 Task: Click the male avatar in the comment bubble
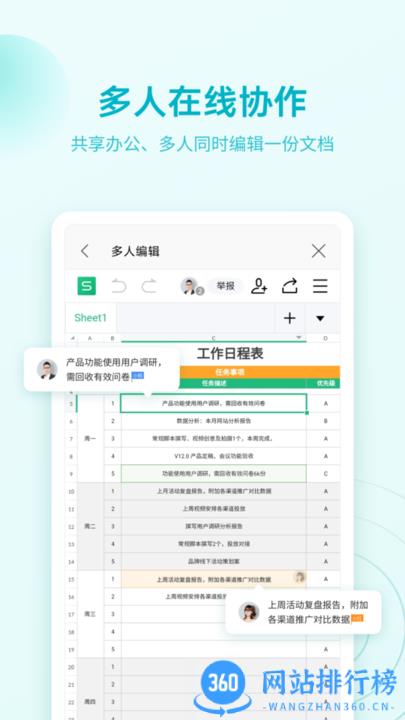coord(47,370)
